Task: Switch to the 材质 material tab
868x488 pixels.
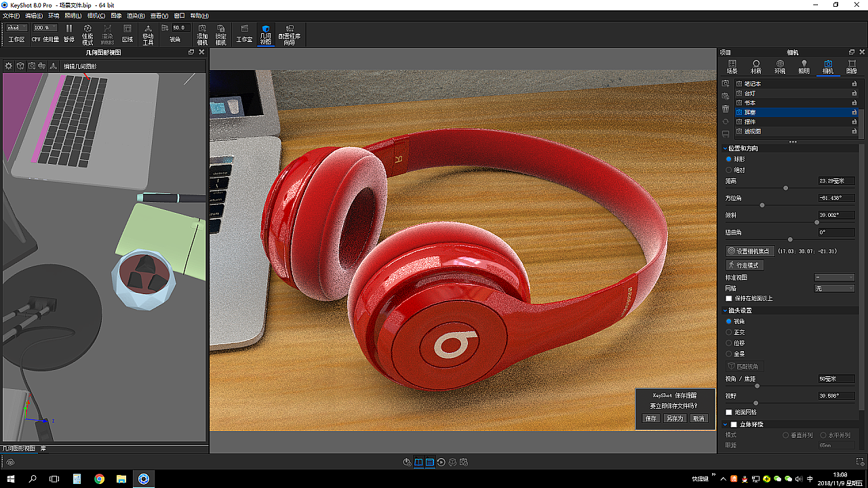Action: pos(756,66)
